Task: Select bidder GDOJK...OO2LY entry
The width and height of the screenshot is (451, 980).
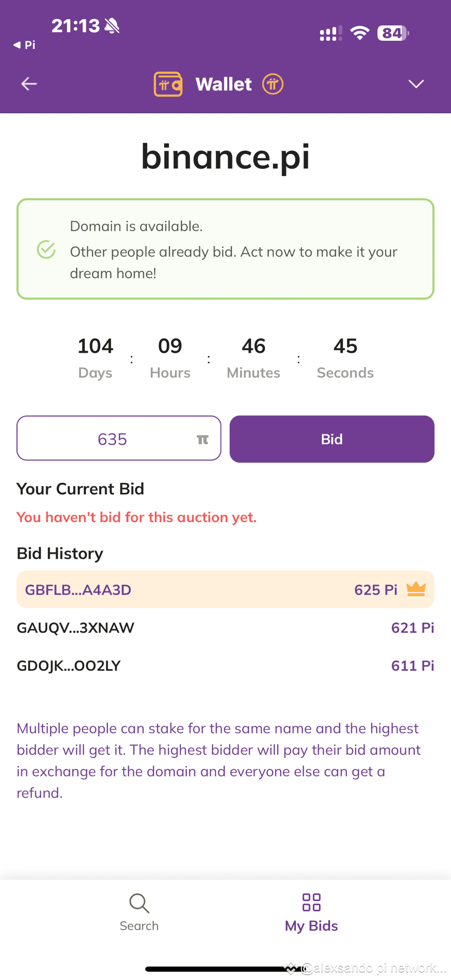Action: coord(69,666)
